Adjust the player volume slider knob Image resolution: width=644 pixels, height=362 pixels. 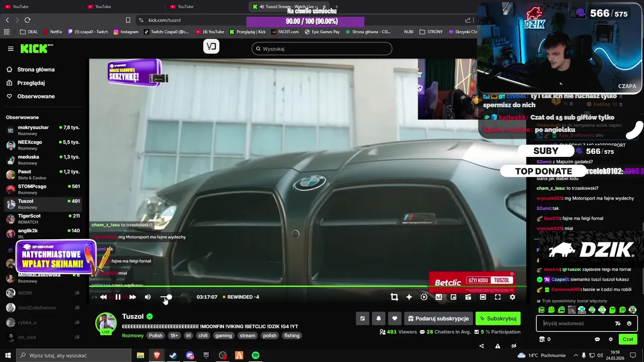(169, 297)
